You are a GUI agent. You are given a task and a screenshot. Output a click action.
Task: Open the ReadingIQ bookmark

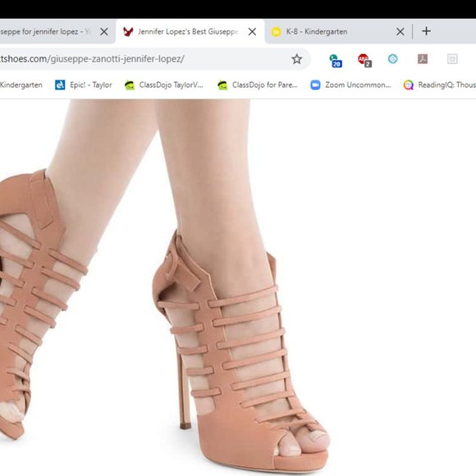pyautogui.click(x=439, y=85)
